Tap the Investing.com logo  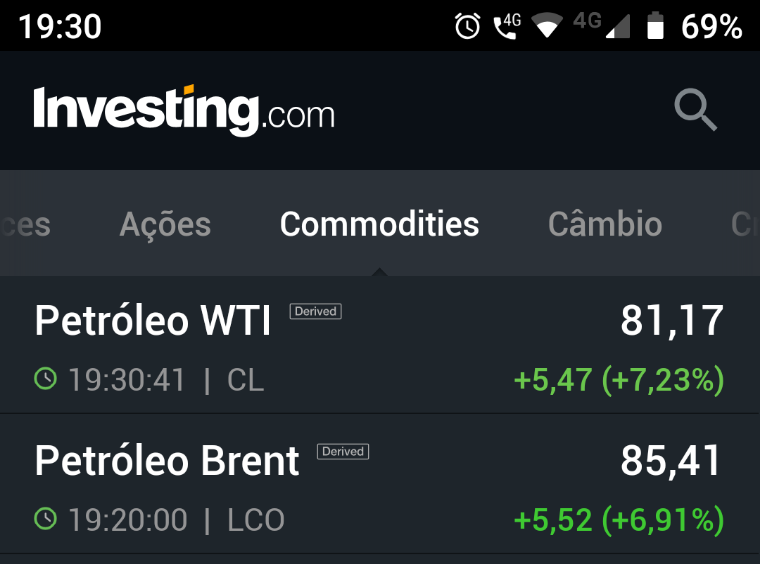184,110
